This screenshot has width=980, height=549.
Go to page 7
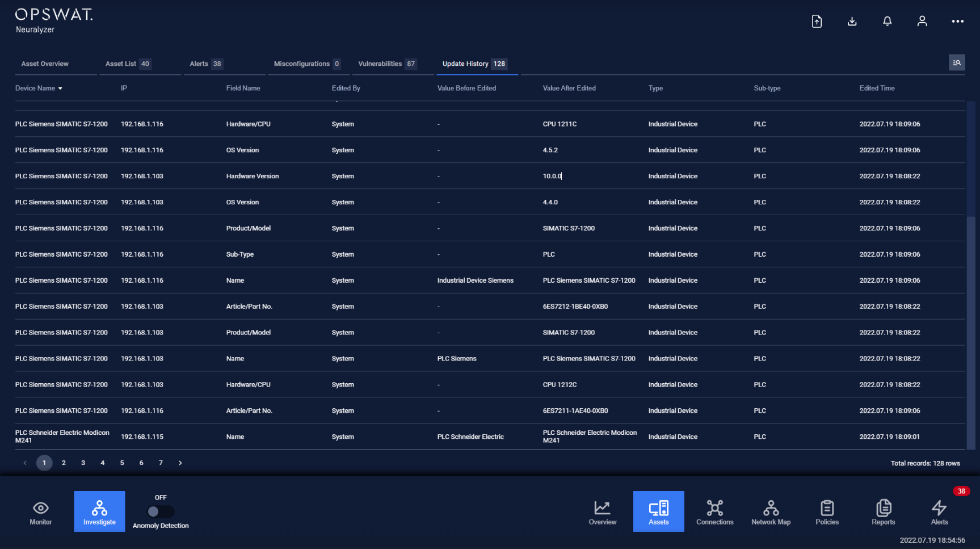(x=161, y=463)
